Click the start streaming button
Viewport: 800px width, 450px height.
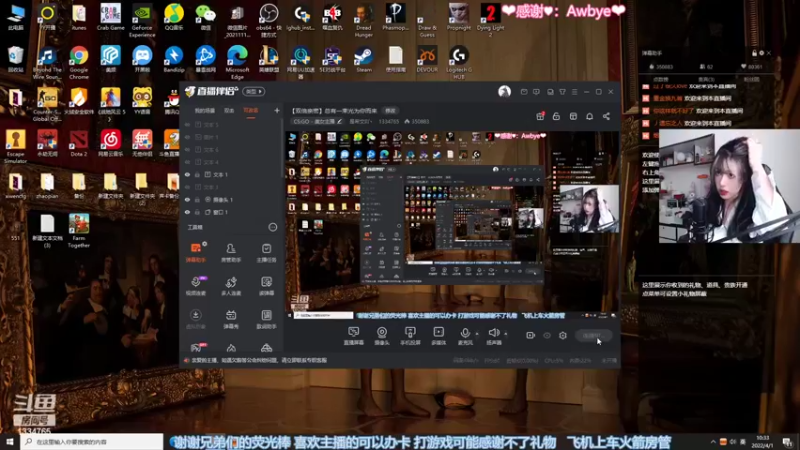(592, 335)
